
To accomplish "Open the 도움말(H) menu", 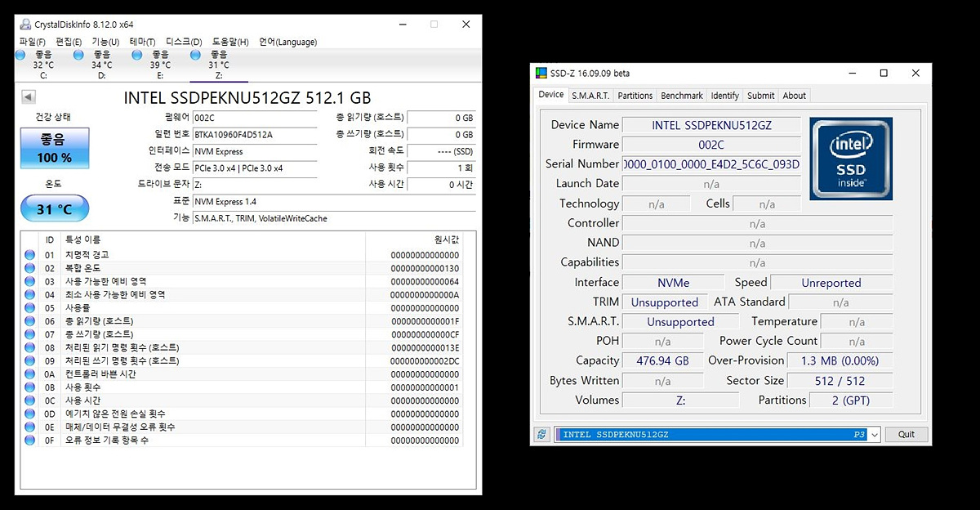I will click(230, 42).
